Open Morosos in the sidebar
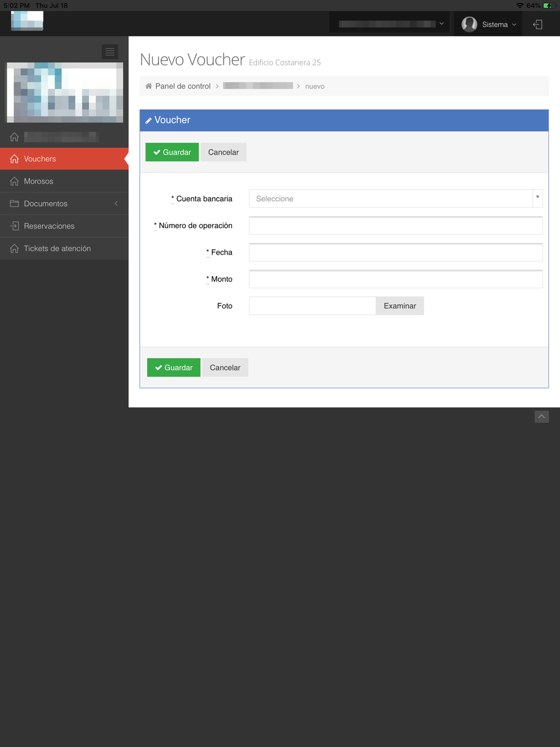This screenshot has height=747, width=560. pos(64,181)
